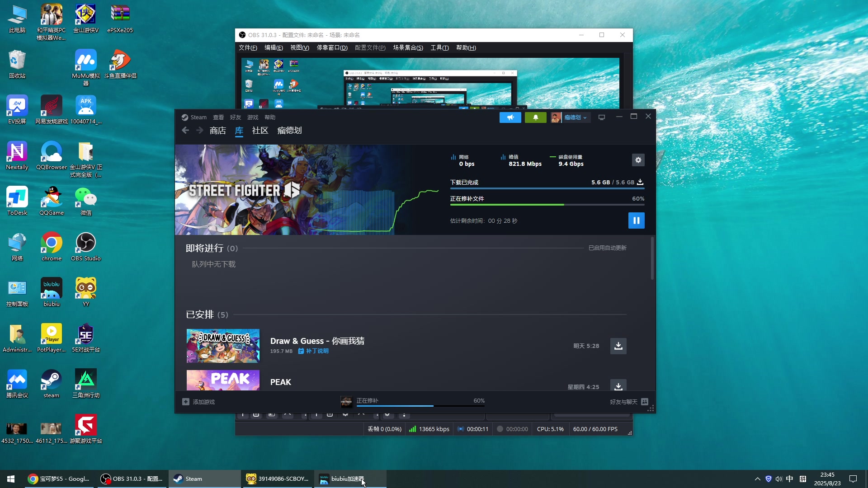Viewport: 868px width, 488px height.
Task: Open OBS 停靠窗口(D) menu
Action: [332, 48]
